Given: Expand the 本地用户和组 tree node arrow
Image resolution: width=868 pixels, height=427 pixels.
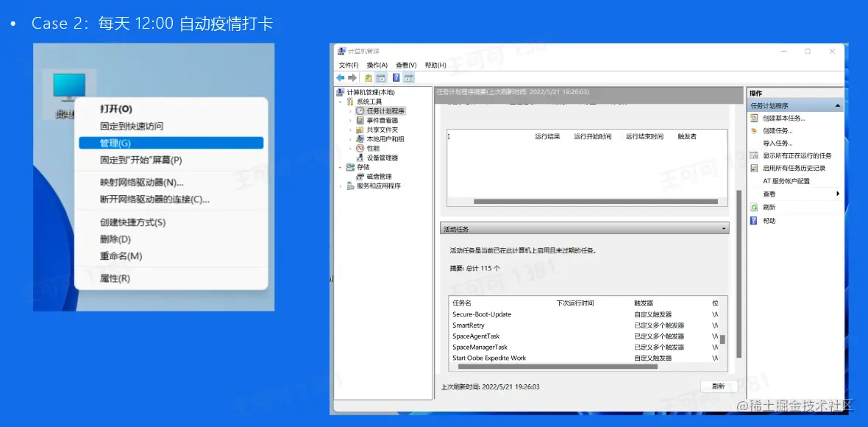Looking at the screenshot, I should pos(350,140).
